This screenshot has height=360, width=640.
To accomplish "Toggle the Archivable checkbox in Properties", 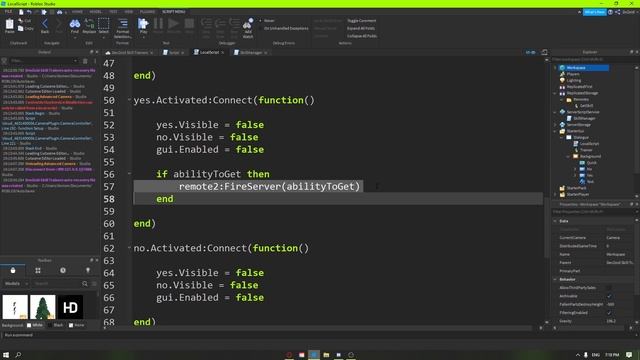I will point(609,296).
